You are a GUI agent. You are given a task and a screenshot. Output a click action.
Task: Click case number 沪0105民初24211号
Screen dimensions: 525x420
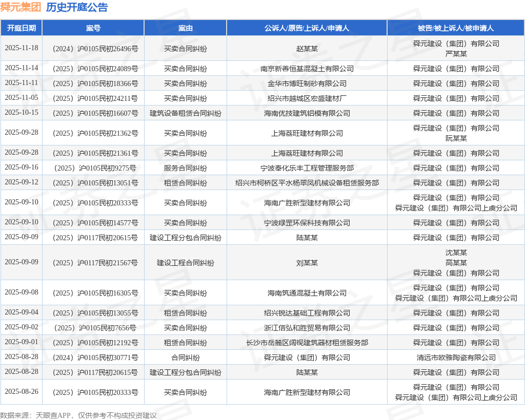click(108, 98)
